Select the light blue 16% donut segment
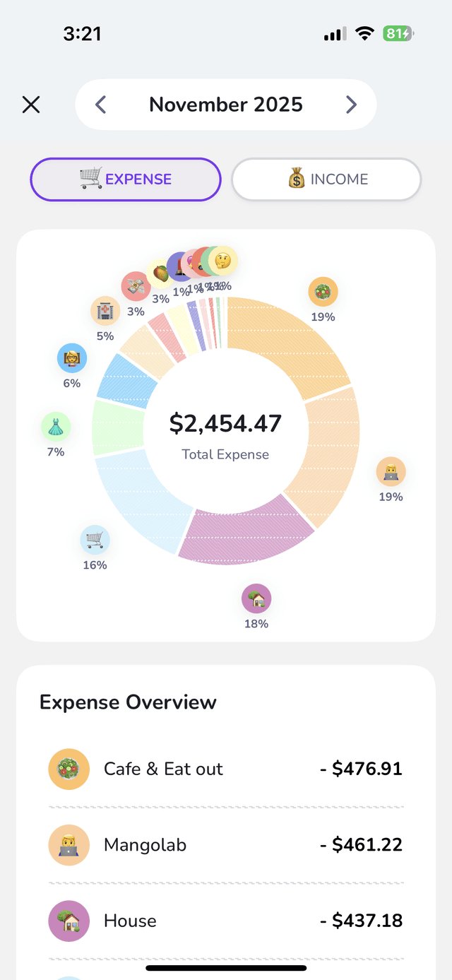Viewport: 452px width, 980px height. tap(138, 499)
